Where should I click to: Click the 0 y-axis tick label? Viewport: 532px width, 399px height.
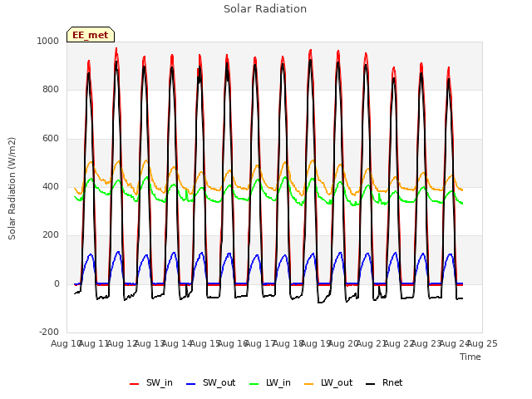[57, 284]
